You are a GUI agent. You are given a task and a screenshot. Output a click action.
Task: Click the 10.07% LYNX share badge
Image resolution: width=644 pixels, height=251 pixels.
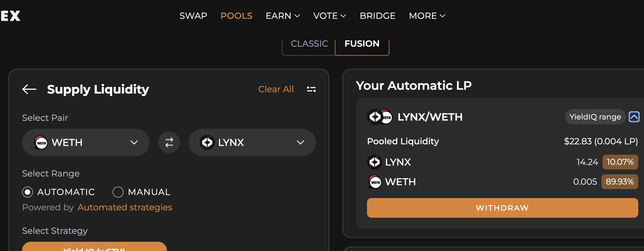(x=620, y=162)
